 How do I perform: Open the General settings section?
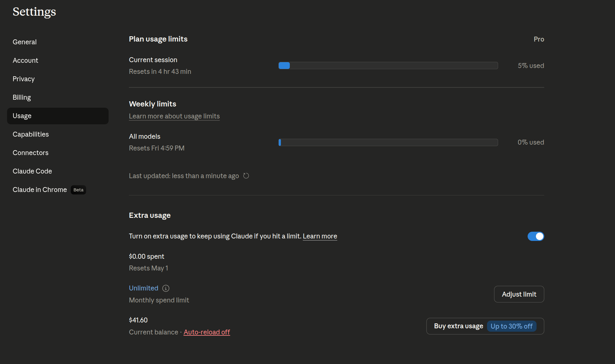coord(25,42)
